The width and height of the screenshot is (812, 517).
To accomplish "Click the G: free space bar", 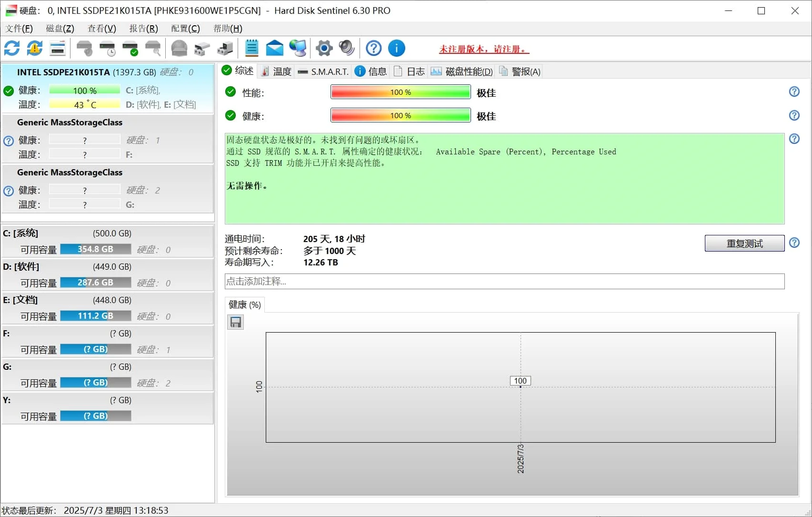I will click(x=95, y=383).
